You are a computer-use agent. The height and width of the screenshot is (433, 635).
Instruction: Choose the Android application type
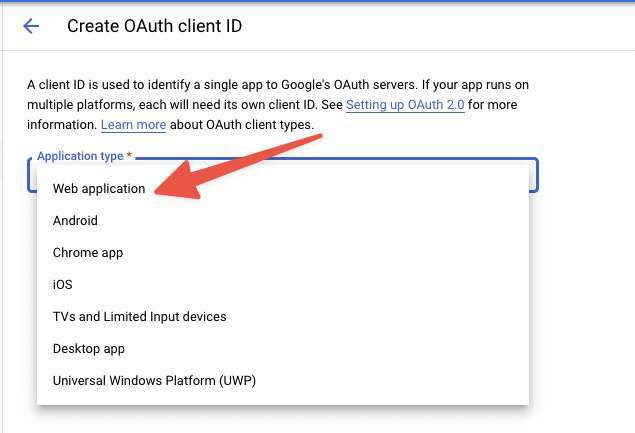(x=283, y=221)
